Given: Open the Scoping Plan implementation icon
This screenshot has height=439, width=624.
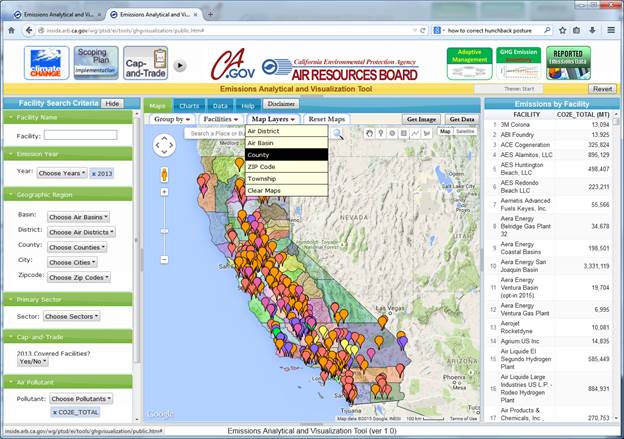Looking at the screenshot, I should click(x=99, y=63).
